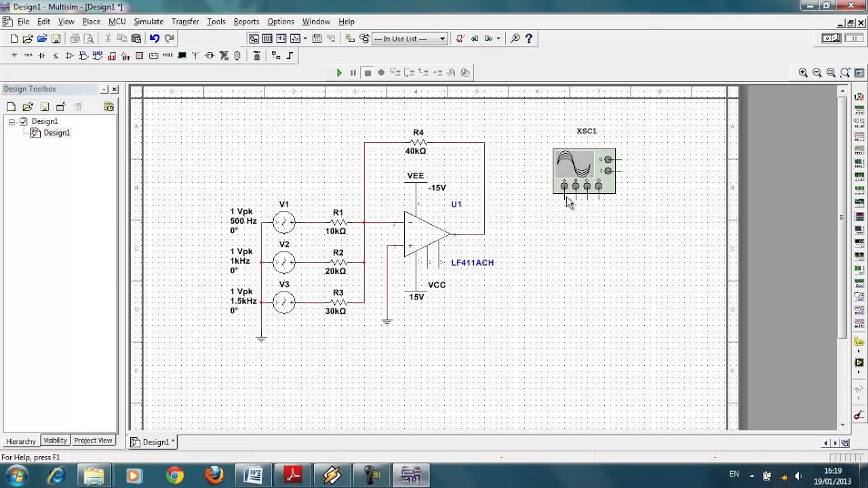Close the Design Toolbox panel
868x488 pixels.
point(114,89)
